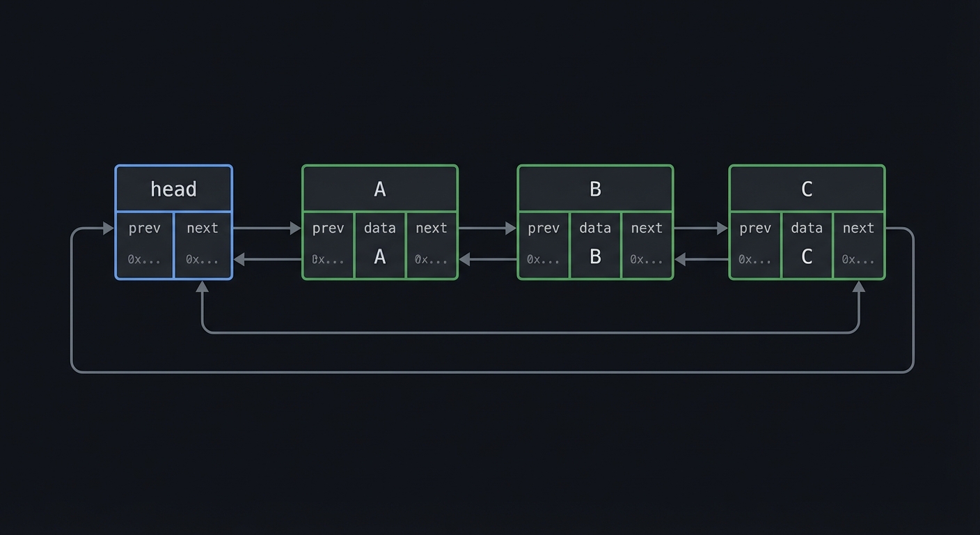Select the prev field of node B
The width and height of the screenshot is (980, 535).
click(x=544, y=245)
